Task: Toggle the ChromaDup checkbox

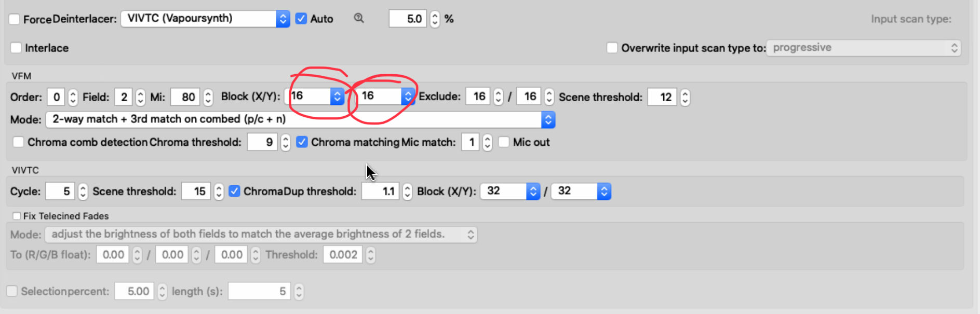Action: (234, 191)
